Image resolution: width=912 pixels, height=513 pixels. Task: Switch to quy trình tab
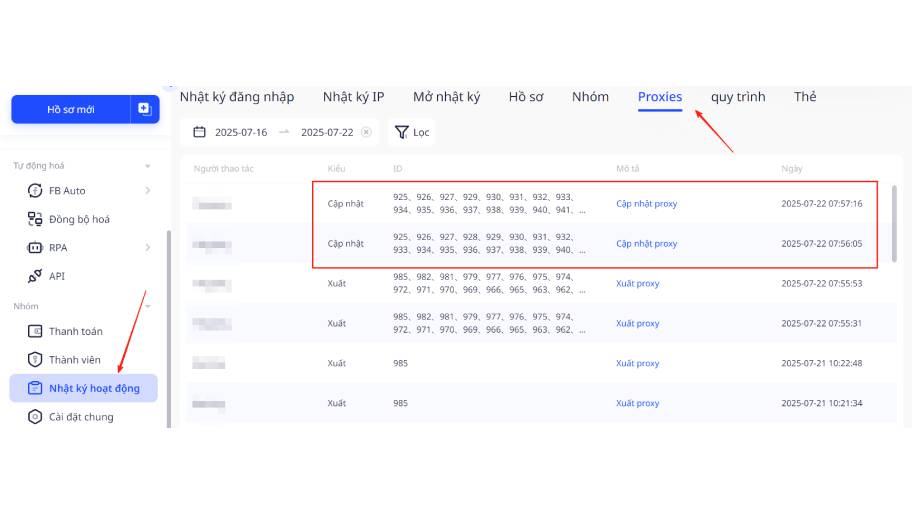[x=738, y=97]
